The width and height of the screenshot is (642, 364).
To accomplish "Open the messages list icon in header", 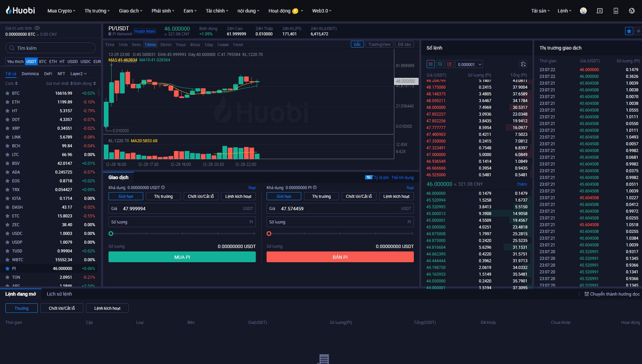I will pyautogui.click(x=600, y=11).
